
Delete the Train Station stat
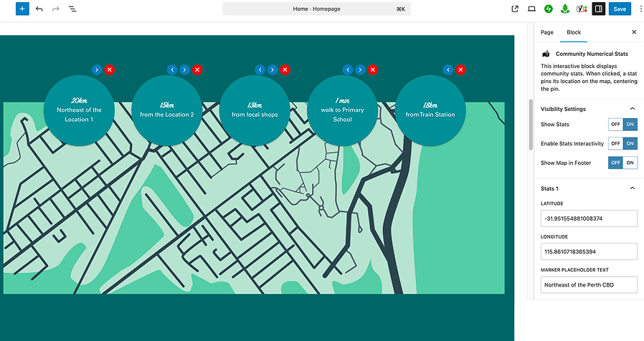[460, 69]
